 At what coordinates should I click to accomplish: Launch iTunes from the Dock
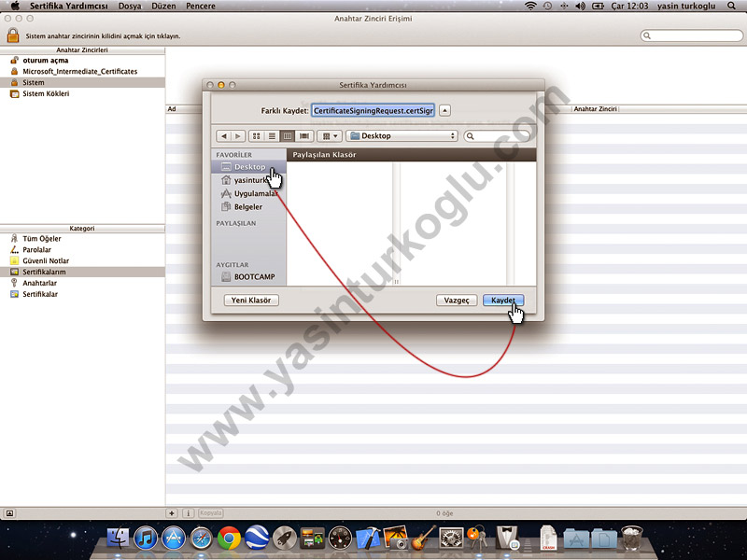pyautogui.click(x=146, y=539)
